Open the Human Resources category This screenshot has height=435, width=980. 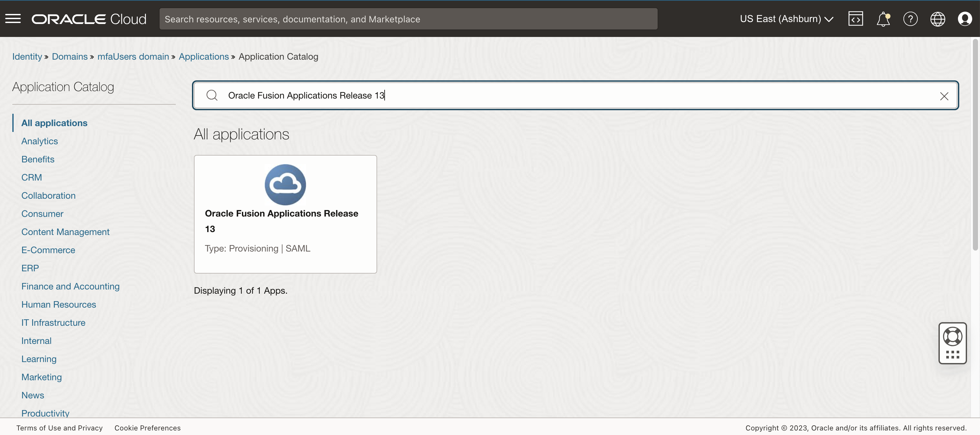59,305
